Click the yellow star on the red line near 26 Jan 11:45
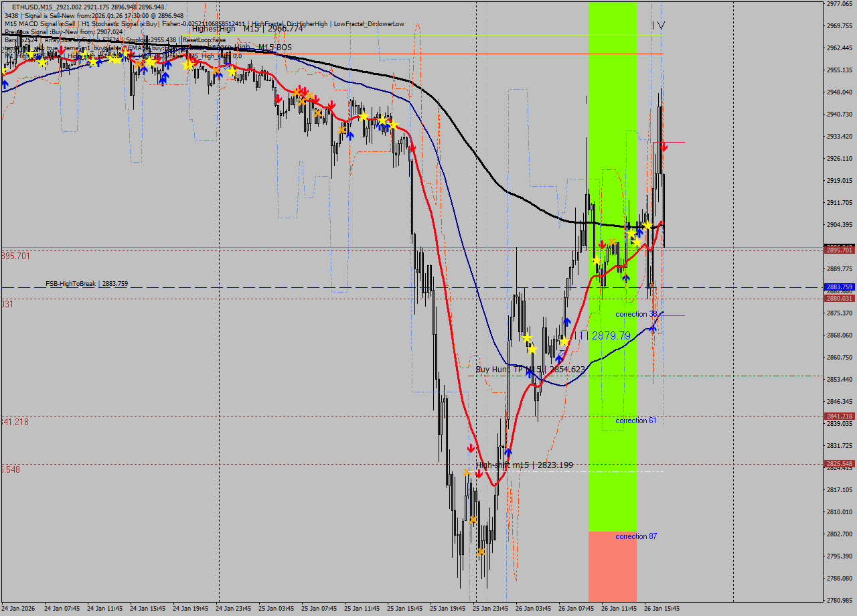This screenshot has height=616, width=857. click(x=636, y=242)
